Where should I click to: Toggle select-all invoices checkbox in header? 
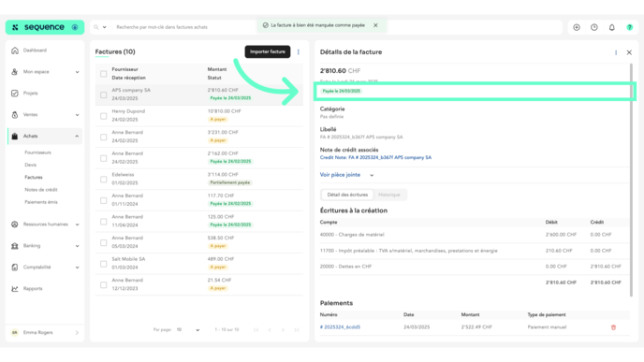[x=104, y=74]
